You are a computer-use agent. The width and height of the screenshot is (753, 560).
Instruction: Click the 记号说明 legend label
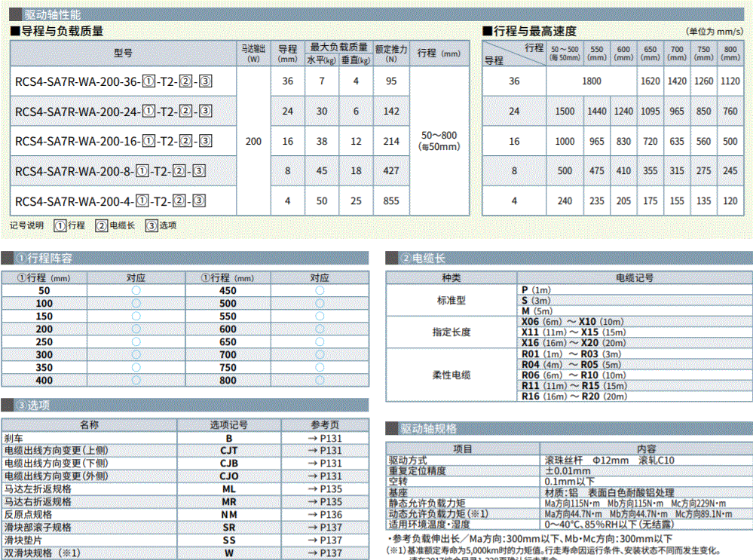click(x=26, y=225)
